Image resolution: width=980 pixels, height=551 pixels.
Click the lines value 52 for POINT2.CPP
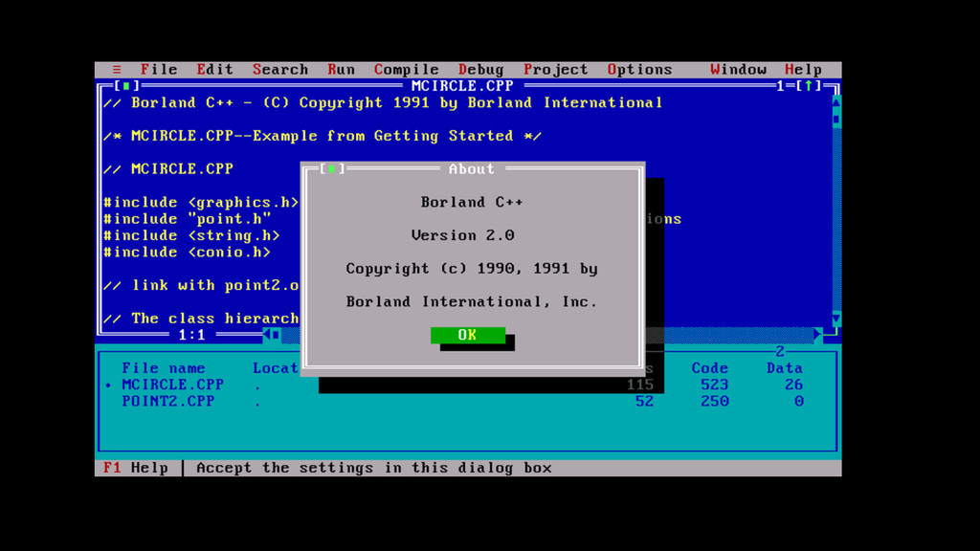[x=644, y=401]
